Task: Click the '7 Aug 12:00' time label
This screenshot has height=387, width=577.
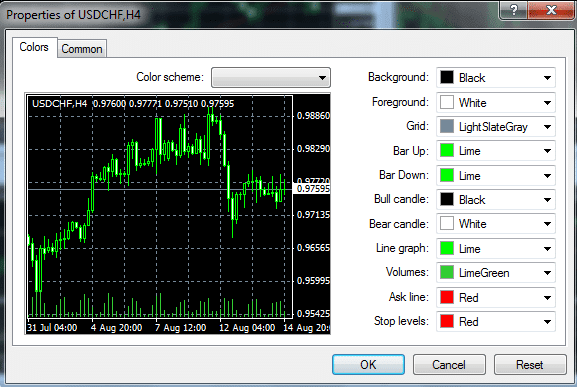Action: coord(181,327)
